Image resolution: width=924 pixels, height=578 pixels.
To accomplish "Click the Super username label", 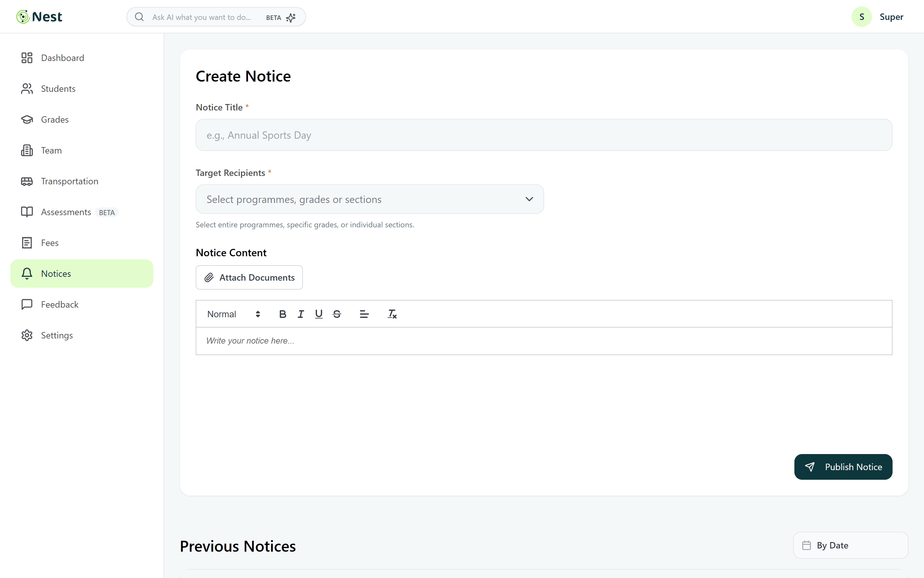I will point(891,17).
